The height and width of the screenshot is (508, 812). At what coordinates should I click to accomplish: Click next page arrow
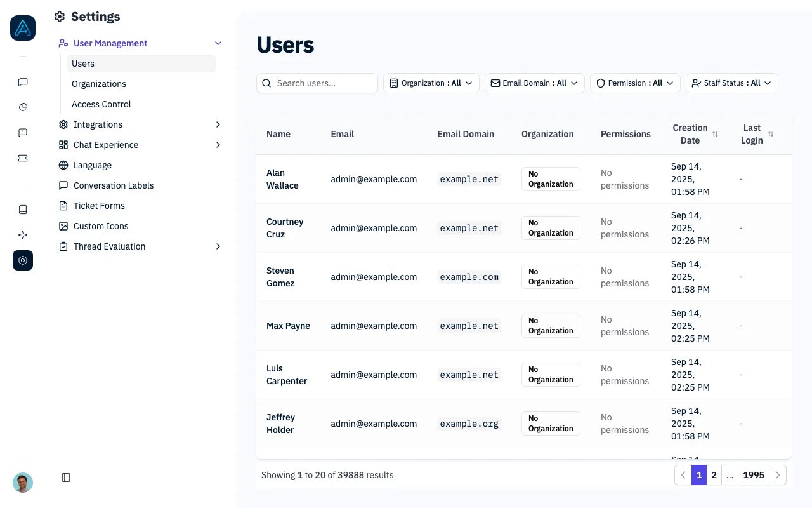(778, 475)
